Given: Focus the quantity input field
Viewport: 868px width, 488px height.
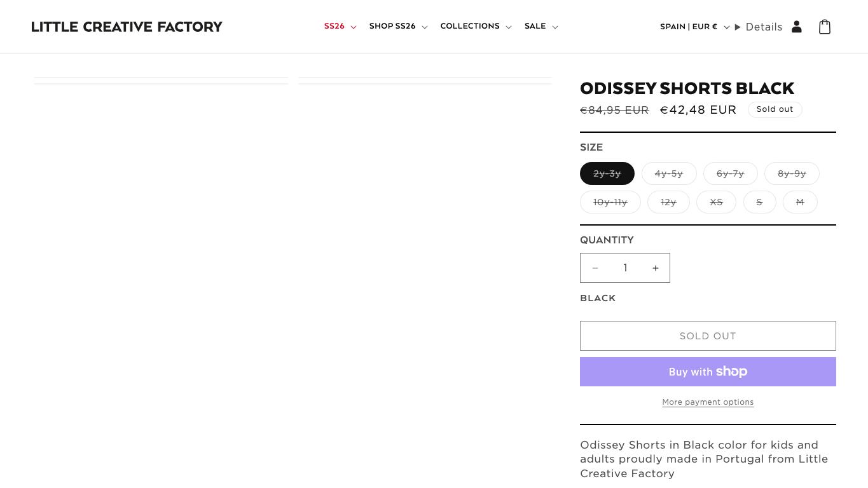Looking at the screenshot, I should (625, 268).
